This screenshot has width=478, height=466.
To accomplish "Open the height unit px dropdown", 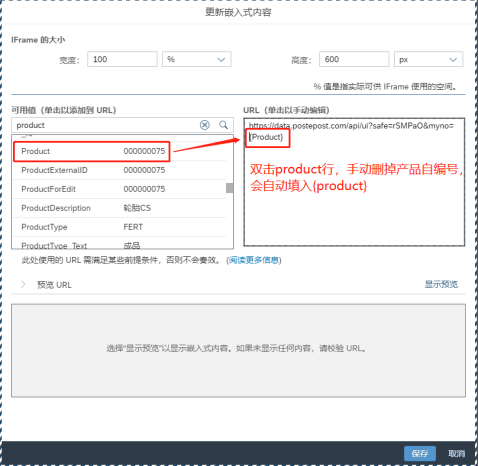I will (428, 59).
